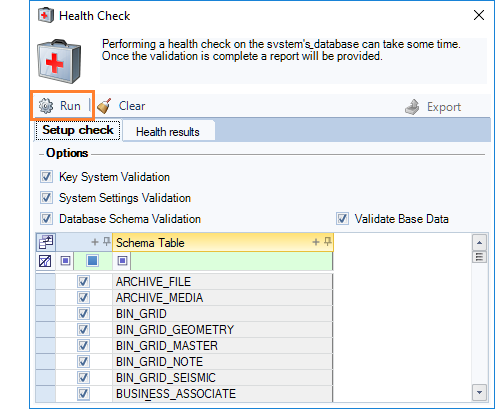Click the filter row clear icon
The image size is (495, 409).
pos(45,261)
